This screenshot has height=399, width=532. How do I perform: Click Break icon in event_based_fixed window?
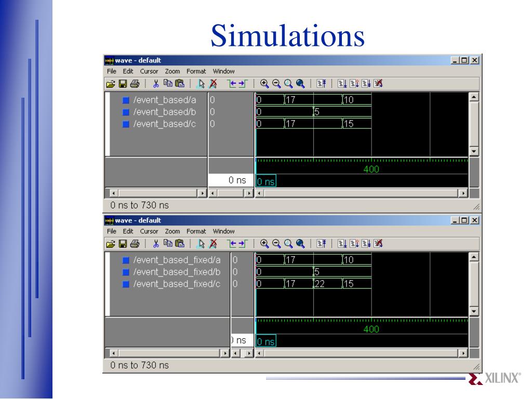point(378,244)
